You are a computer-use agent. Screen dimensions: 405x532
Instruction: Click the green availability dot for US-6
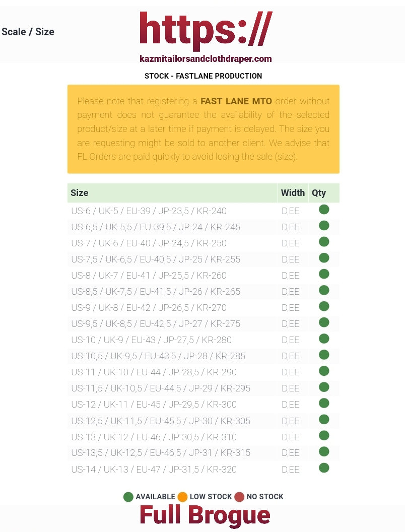point(324,210)
